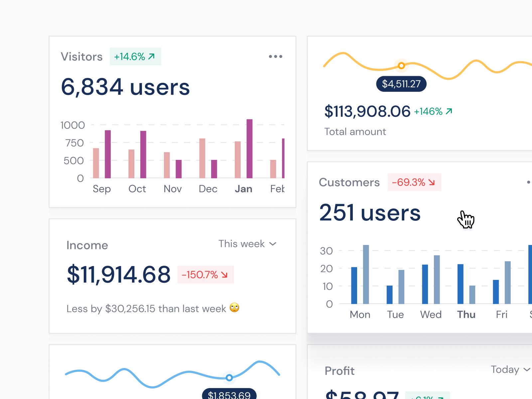Viewport: 532px width, 399px height.
Task: Click the 6,834 users heading
Action: click(x=125, y=87)
